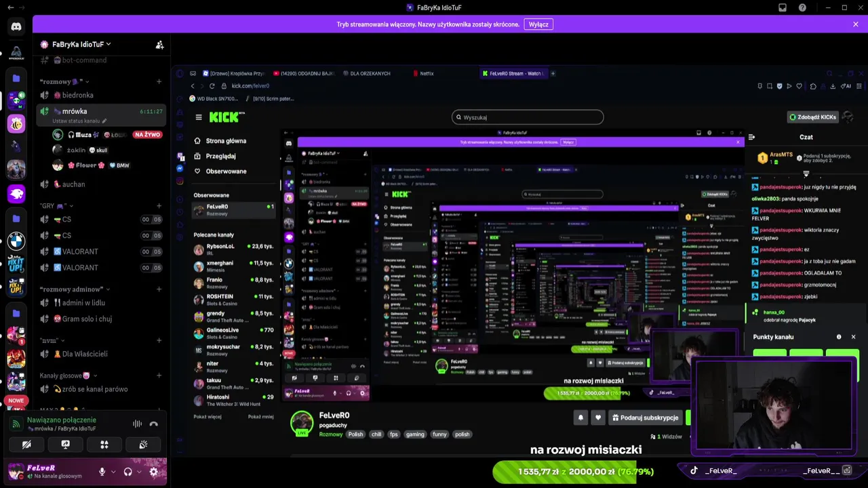Deafen audio with the headphones icon

128,472
